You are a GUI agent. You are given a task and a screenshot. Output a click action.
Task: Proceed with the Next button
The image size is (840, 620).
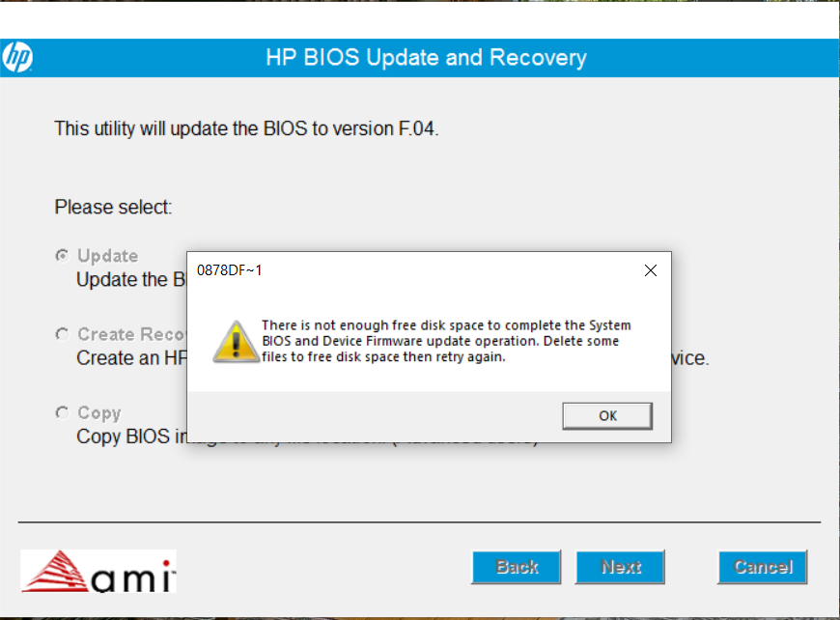click(x=620, y=567)
